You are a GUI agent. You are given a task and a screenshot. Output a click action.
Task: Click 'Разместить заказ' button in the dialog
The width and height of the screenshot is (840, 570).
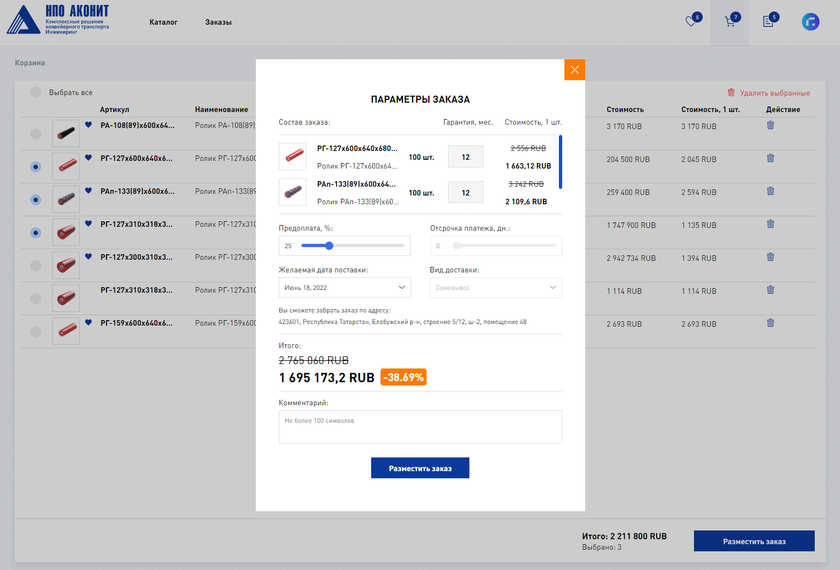[x=419, y=468]
